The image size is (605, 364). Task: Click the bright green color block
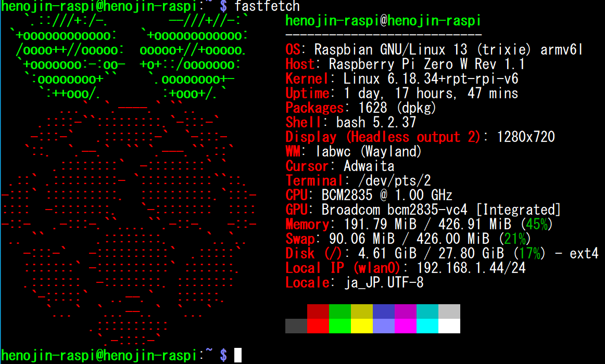point(340,326)
